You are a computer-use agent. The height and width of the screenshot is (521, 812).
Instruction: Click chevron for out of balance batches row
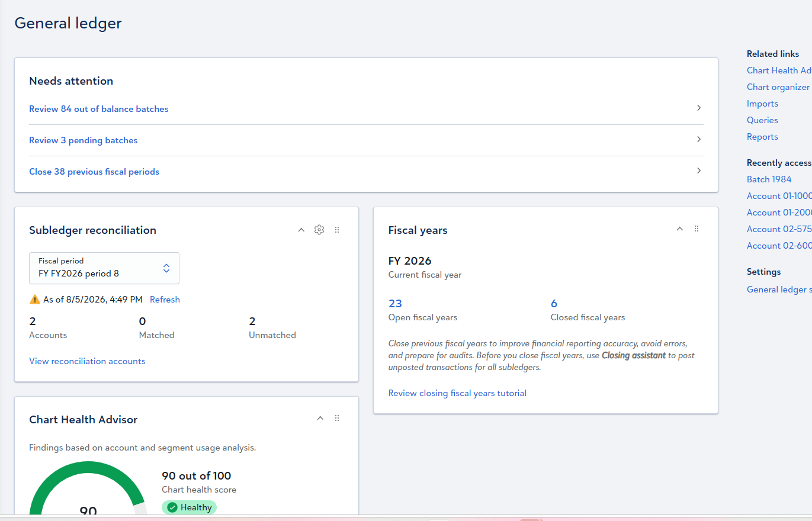click(x=699, y=108)
